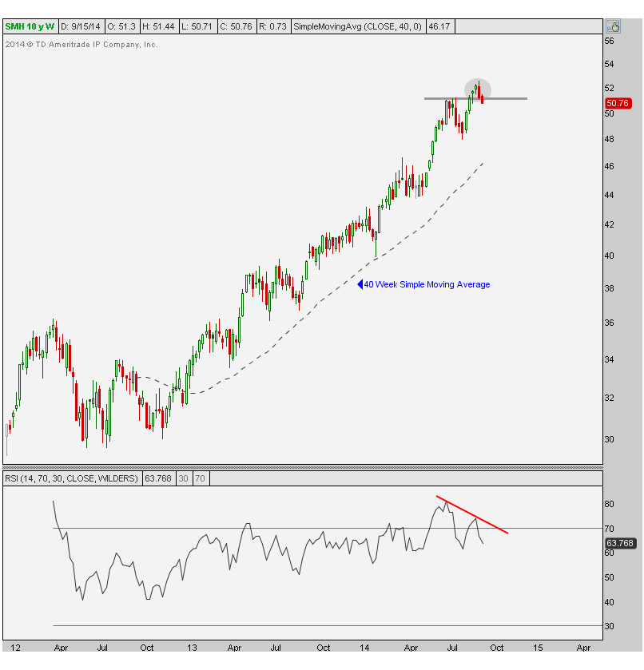The image size is (644, 670).
Task: Click the RSI value 63.768 in header
Action: 157,478
